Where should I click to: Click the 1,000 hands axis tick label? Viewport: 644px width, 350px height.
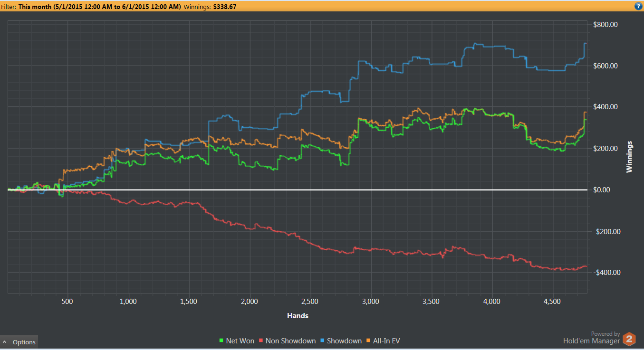pyautogui.click(x=128, y=301)
